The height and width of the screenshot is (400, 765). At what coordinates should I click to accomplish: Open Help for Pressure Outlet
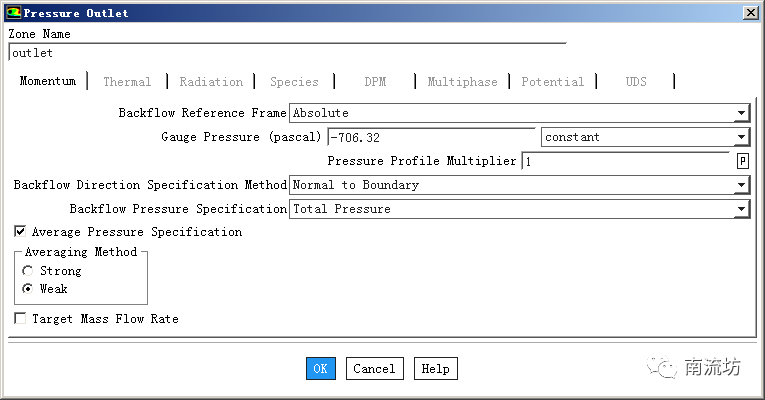435,368
